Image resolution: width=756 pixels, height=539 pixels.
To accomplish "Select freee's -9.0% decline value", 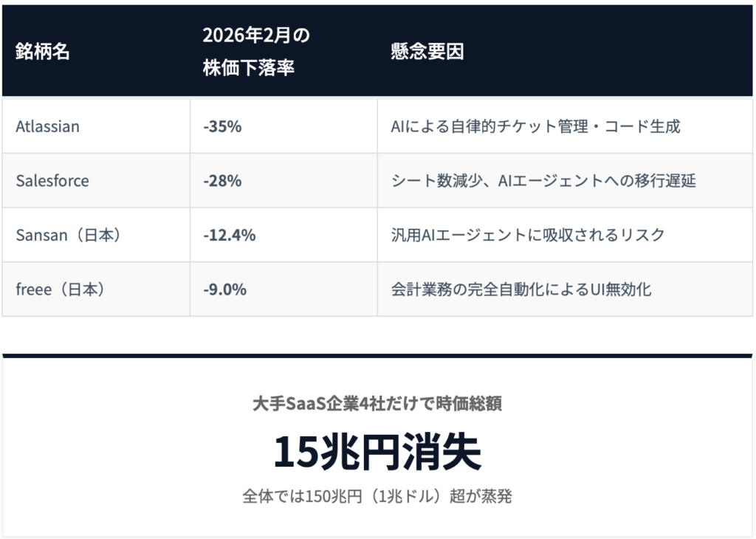I will click(224, 289).
